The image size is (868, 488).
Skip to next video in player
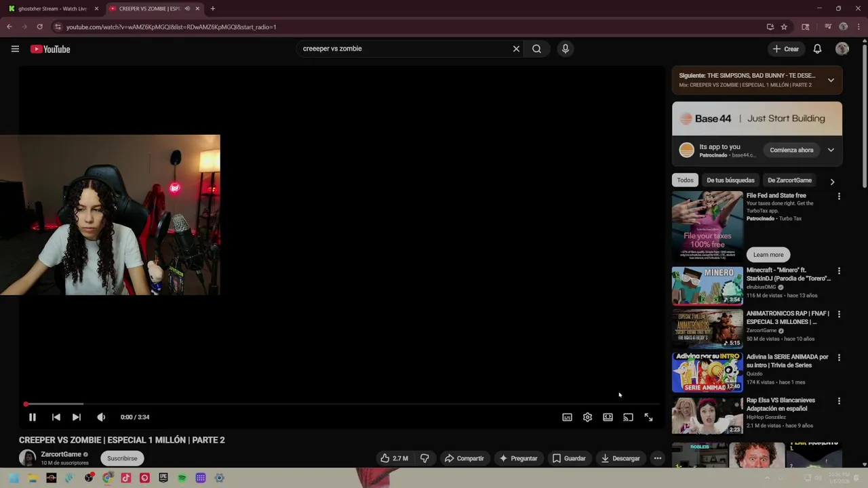coord(77,418)
